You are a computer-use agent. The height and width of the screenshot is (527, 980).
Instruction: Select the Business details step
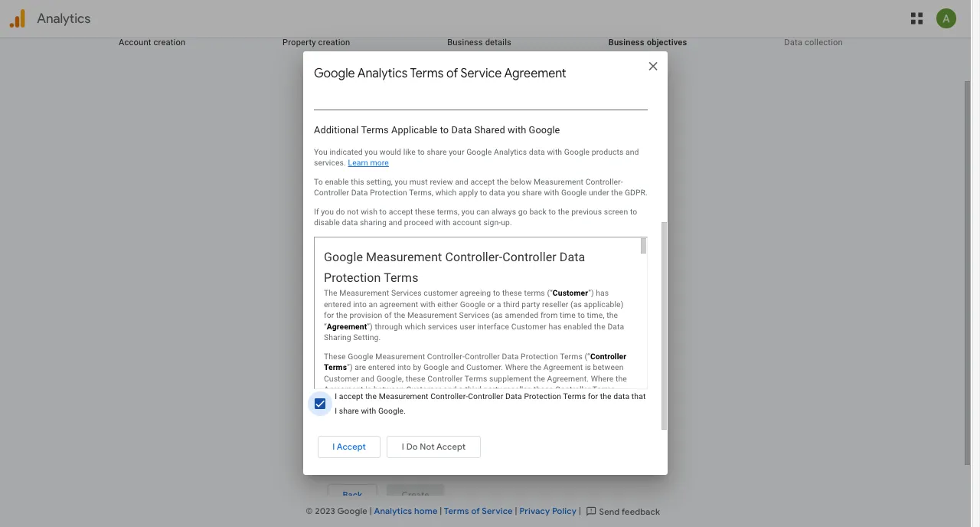(479, 42)
